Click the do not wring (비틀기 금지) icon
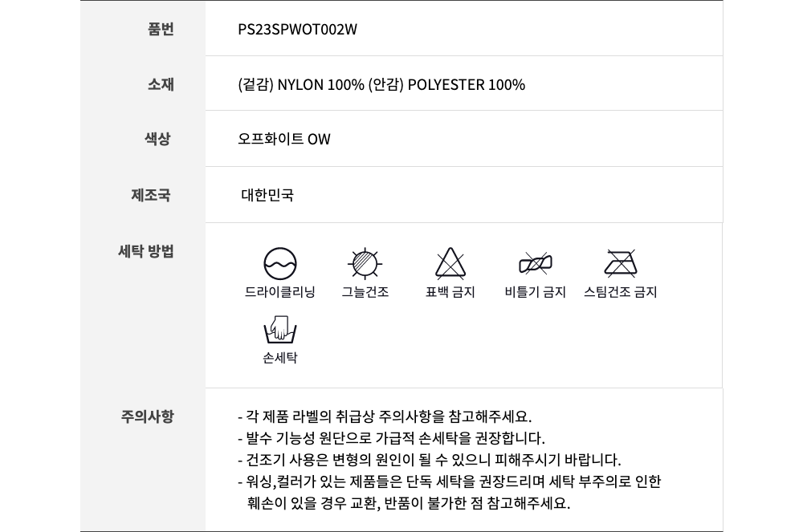This screenshot has width=803, height=532. pyautogui.click(x=535, y=264)
